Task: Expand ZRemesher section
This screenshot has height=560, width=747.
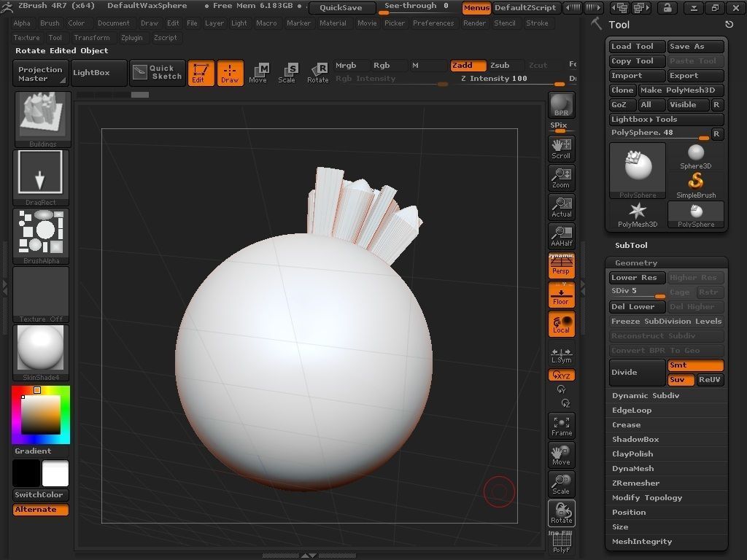Action: pos(635,483)
